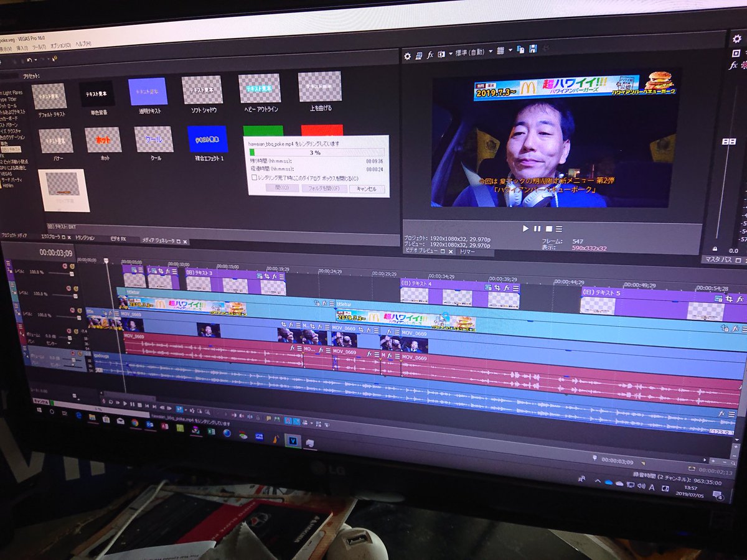Choose the ヘビー アウトライン preset
This screenshot has width=747, height=560.
pos(260,88)
